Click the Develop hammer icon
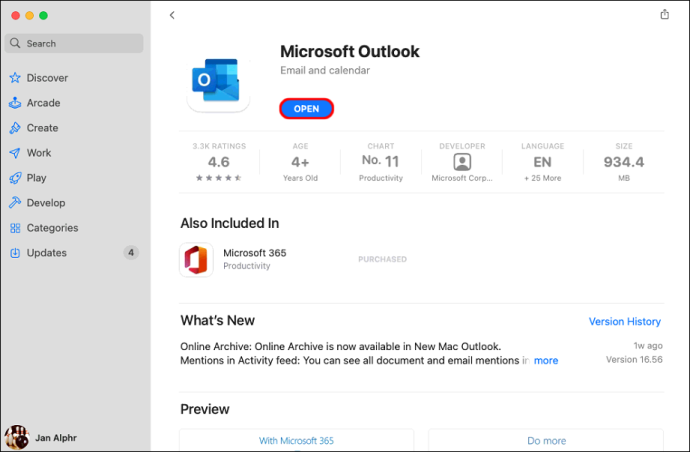This screenshot has width=690, height=452. click(15, 203)
